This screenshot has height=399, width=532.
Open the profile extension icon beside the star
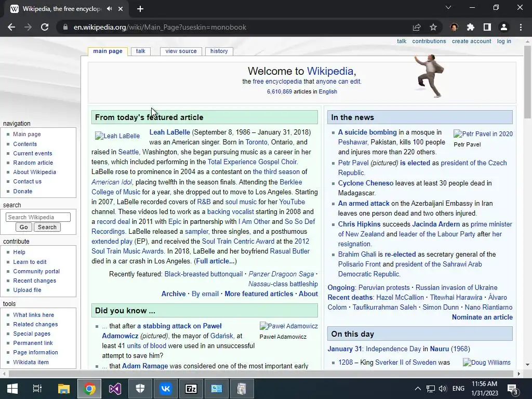(454, 27)
